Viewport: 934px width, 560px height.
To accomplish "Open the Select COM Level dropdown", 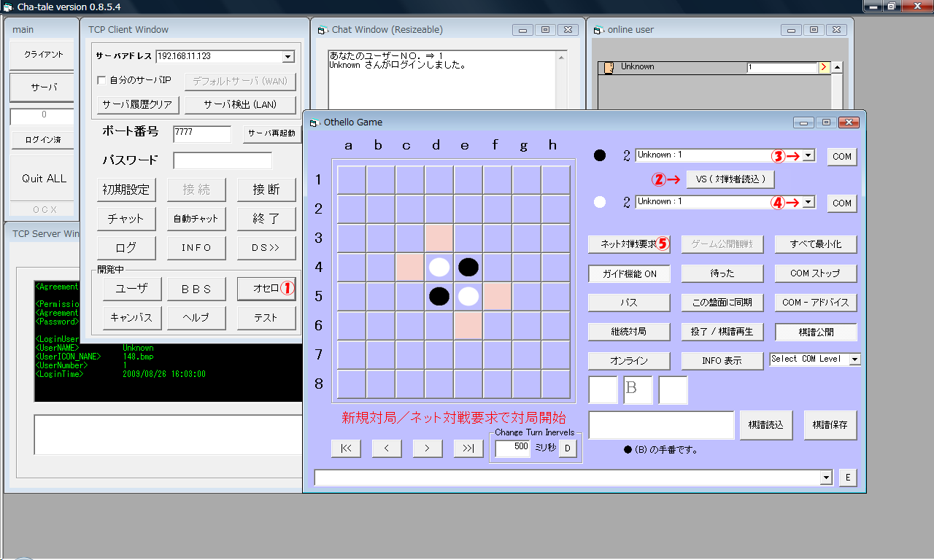I will pos(854,359).
